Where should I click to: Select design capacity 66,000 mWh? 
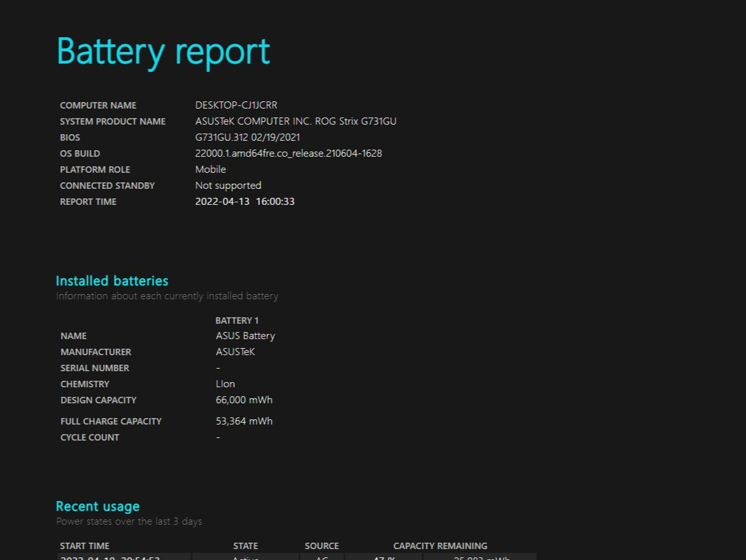click(x=244, y=400)
